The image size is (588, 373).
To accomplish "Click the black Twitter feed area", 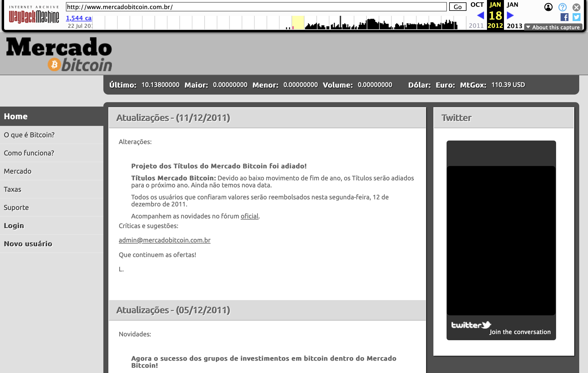I will (x=501, y=241).
